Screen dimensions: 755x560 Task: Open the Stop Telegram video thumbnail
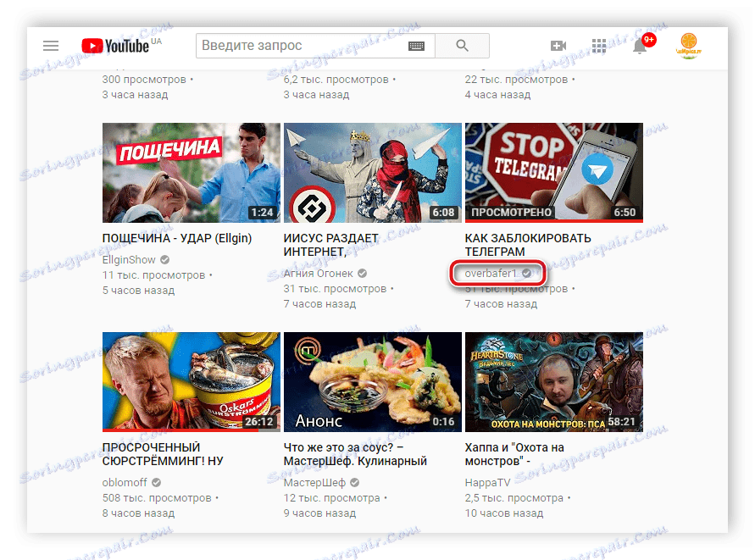point(553,173)
